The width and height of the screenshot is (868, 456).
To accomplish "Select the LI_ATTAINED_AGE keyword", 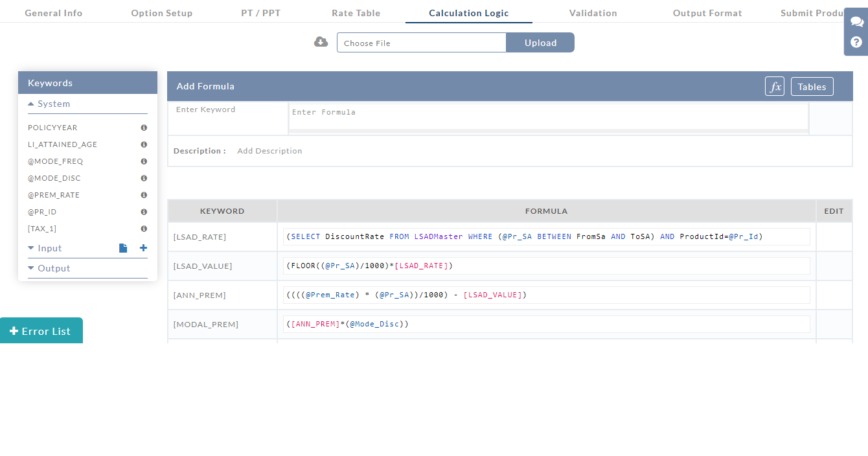I will 62,145.
